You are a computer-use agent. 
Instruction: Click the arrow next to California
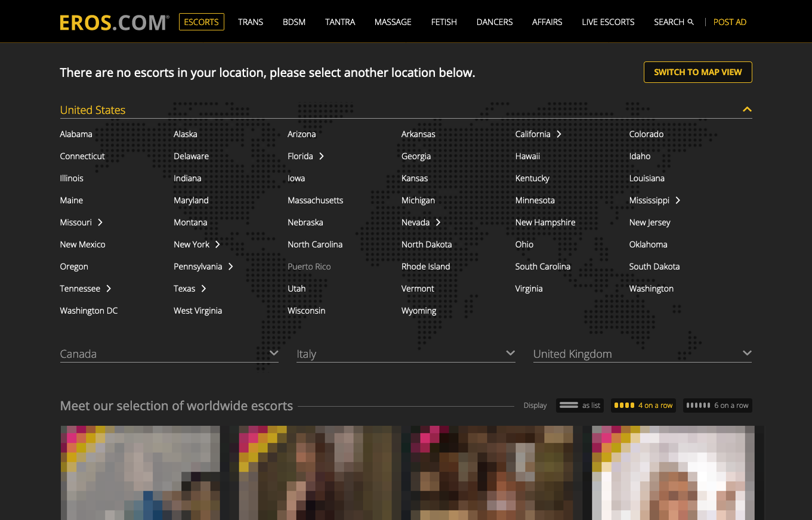point(559,134)
